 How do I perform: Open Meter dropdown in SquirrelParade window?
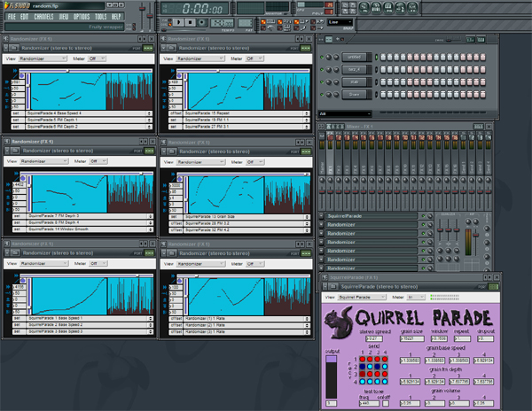point(416,297)
